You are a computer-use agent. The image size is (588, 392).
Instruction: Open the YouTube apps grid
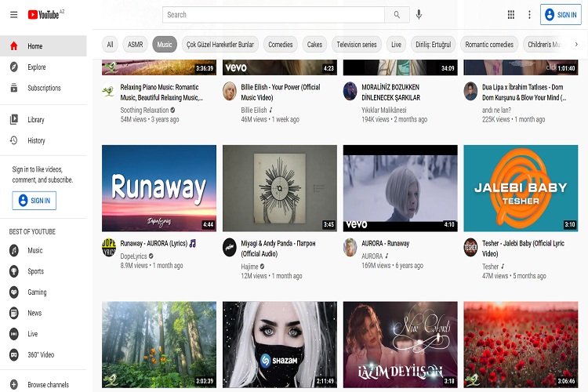511,14
